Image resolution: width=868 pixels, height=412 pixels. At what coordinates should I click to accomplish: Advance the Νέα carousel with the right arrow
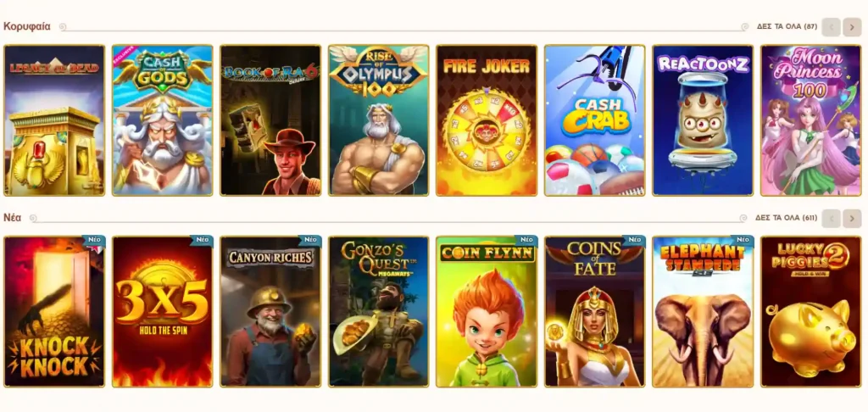coord(852,218)
